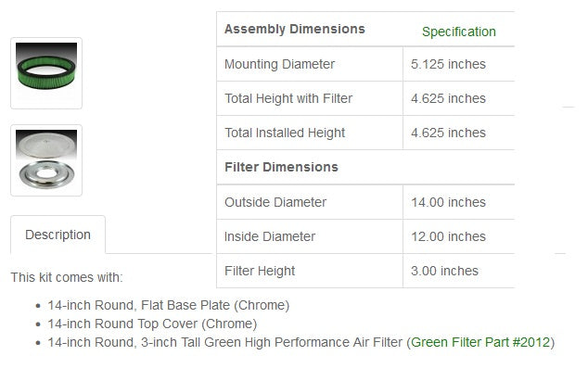Click the Specification column header
Image resolution: width=588 pixels, height=381 pixels.
(458, 32)
